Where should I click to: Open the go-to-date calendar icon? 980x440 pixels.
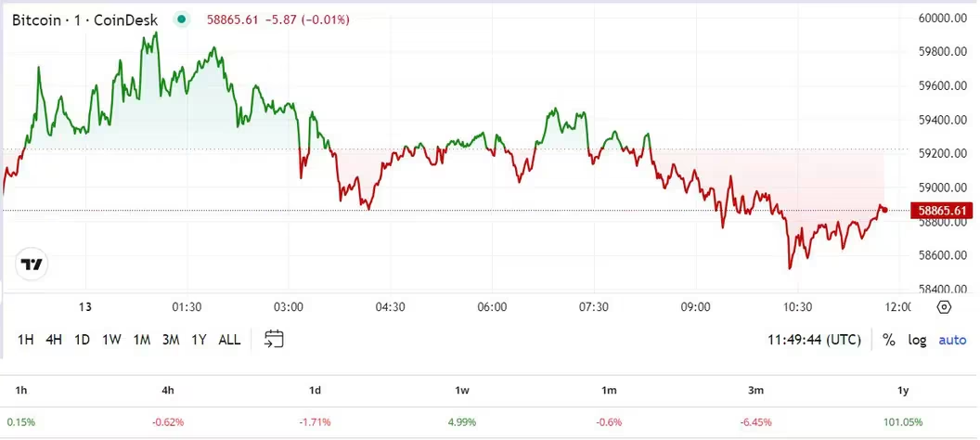click(274, 339)
